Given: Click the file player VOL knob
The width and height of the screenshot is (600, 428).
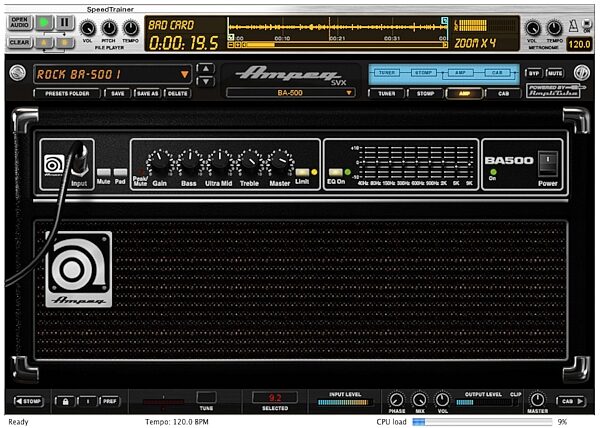Looking at the screenshot, I should pyautogui.click(x=88, y=29).
